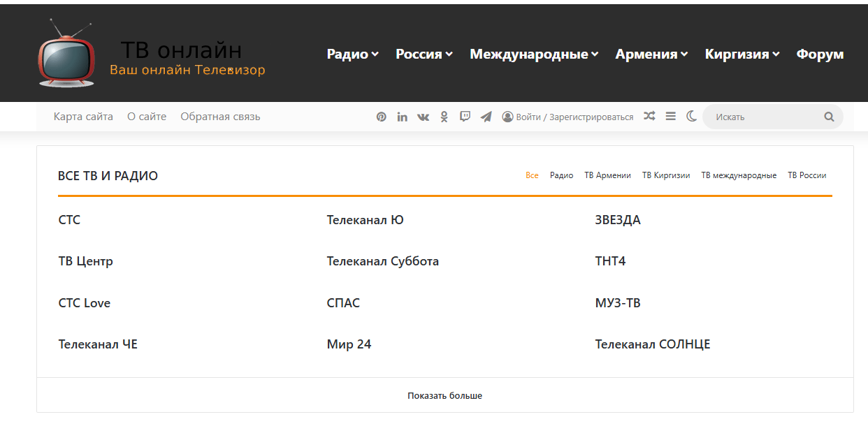
Task: Click the search magnifier icon
Action: coord(829,117)
